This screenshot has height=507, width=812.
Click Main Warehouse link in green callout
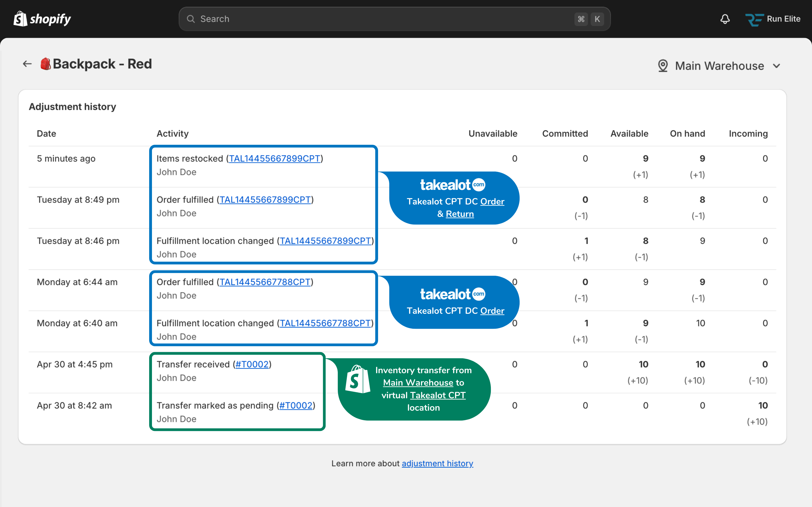click(x=418, y=383)
